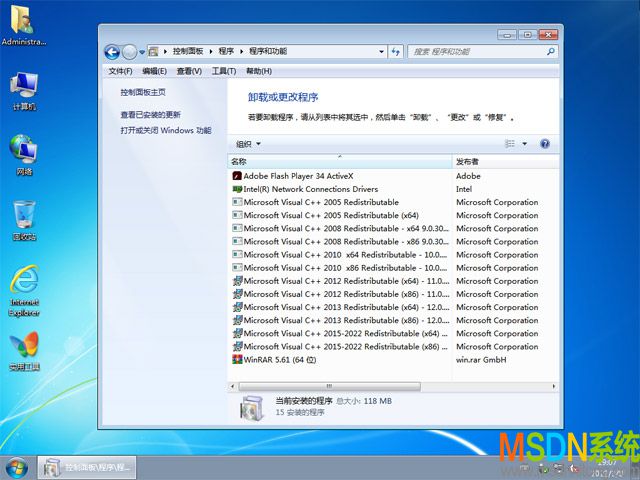Open 查看已安装的更新 link
640x480 pixels.
151,115
